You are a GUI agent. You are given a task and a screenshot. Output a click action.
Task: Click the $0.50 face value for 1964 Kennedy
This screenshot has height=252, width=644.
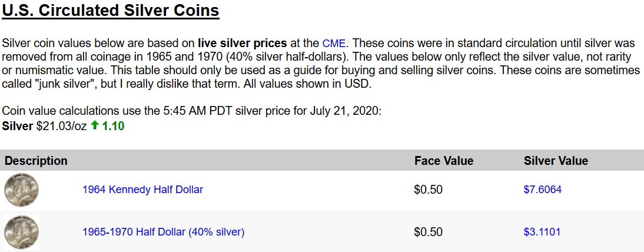coord(429,190)
